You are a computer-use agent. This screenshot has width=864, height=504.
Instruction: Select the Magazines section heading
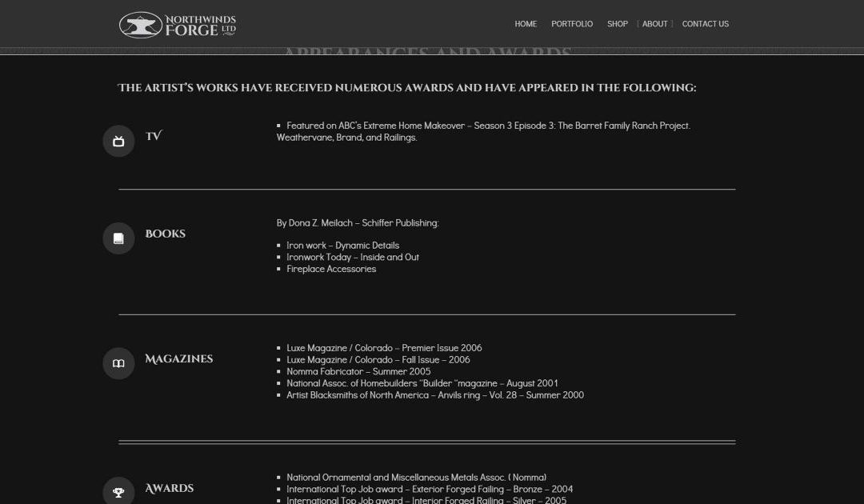(178, 359)
